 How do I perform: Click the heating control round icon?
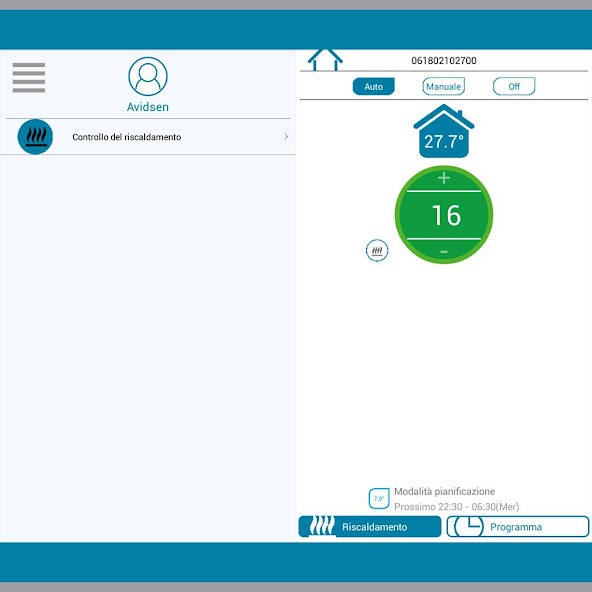click(35, 137)
